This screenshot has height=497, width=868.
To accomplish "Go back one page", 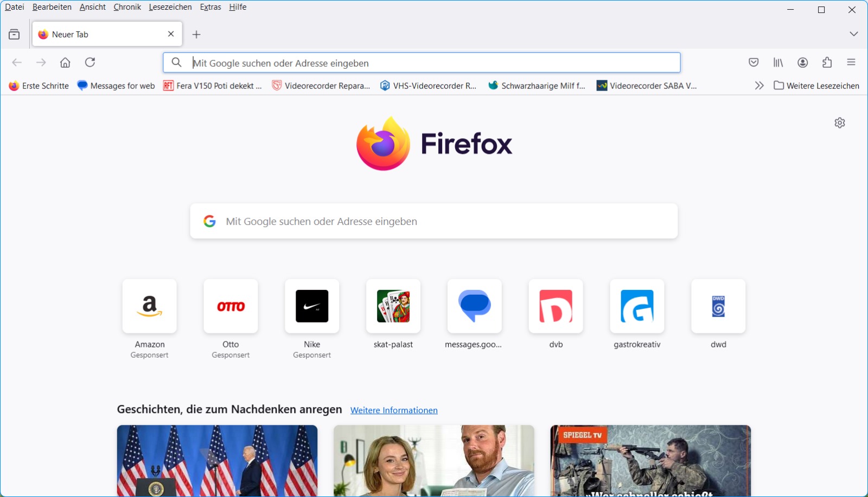I will click(x=17, y=62).
